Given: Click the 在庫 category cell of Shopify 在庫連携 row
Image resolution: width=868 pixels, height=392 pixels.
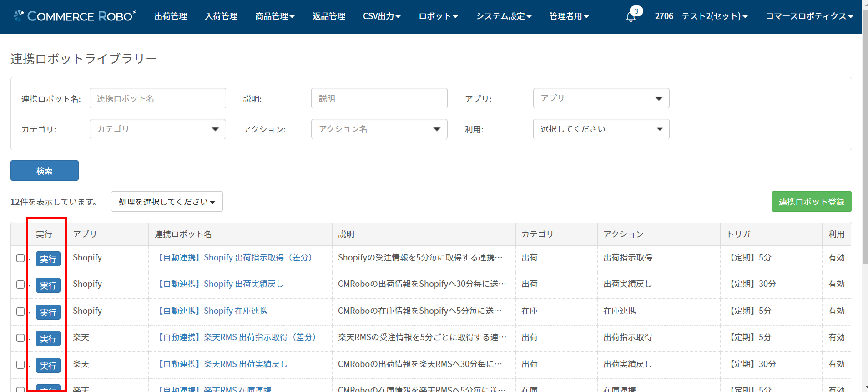Looking at the screenshot, I should [x=530, y=311].
